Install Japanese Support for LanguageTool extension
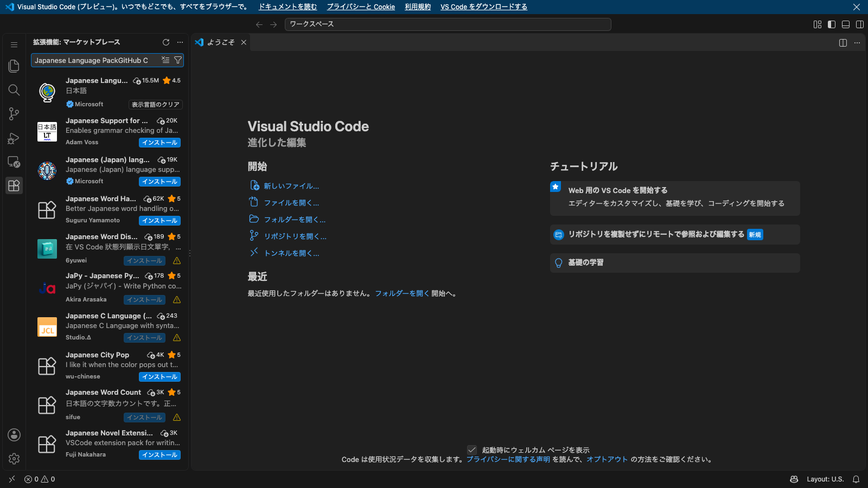868x488 pixels. [x=160, y=143]
